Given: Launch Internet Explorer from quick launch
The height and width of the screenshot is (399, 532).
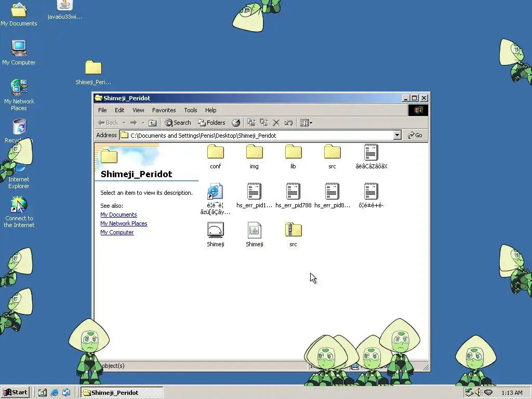Looking at the screenshot, I should pyautogui.click(x=54, y=393).
